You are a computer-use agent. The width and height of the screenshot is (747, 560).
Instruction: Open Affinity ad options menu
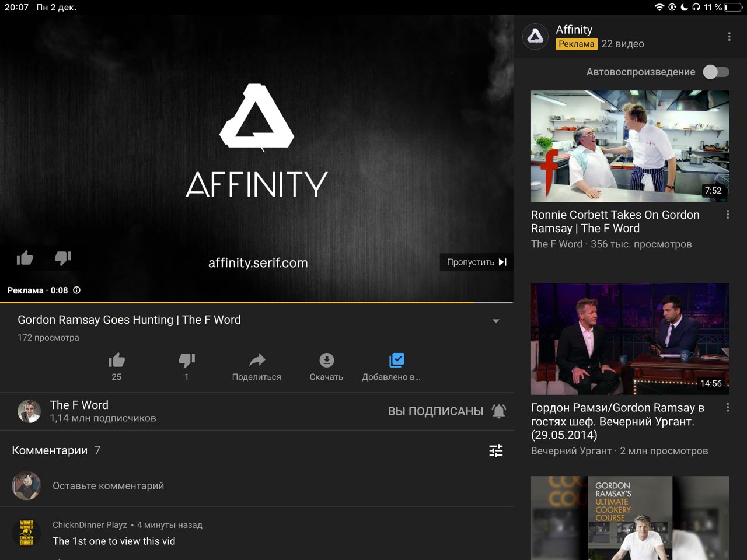[x=729, y=37]
